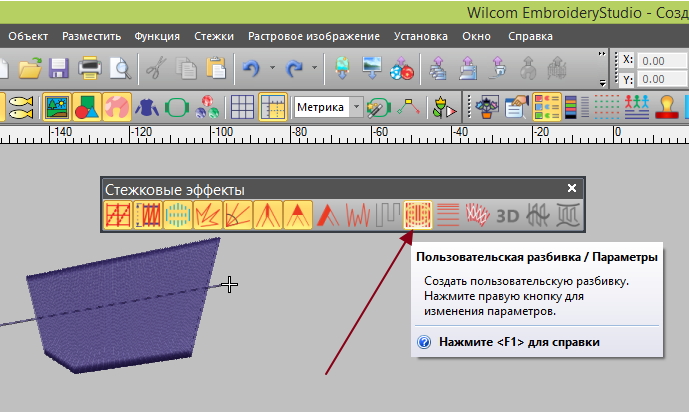Click the Jagged Edge zigzag effect icon
The width and height of the screenshot is (689, 412).
coord(358,215)
